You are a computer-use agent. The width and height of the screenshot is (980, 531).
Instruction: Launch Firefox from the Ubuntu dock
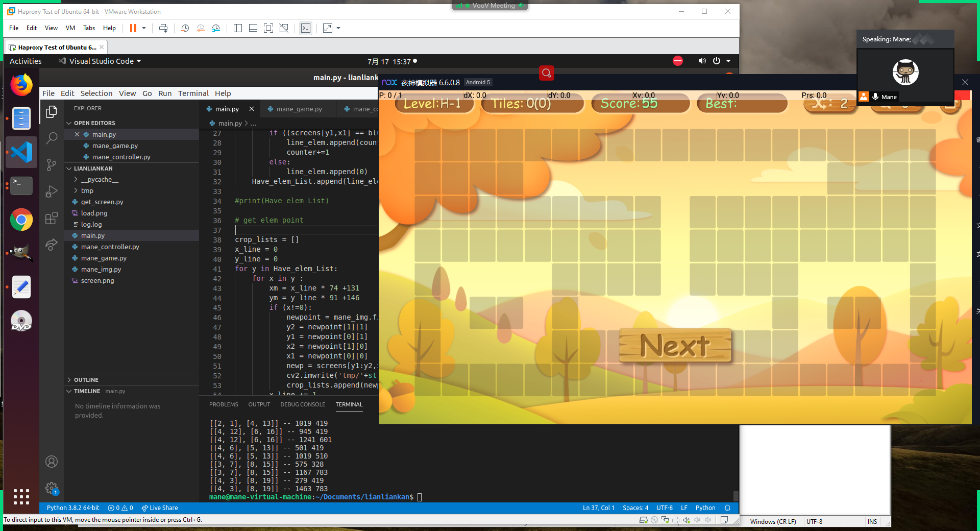[x=21, y=85]
